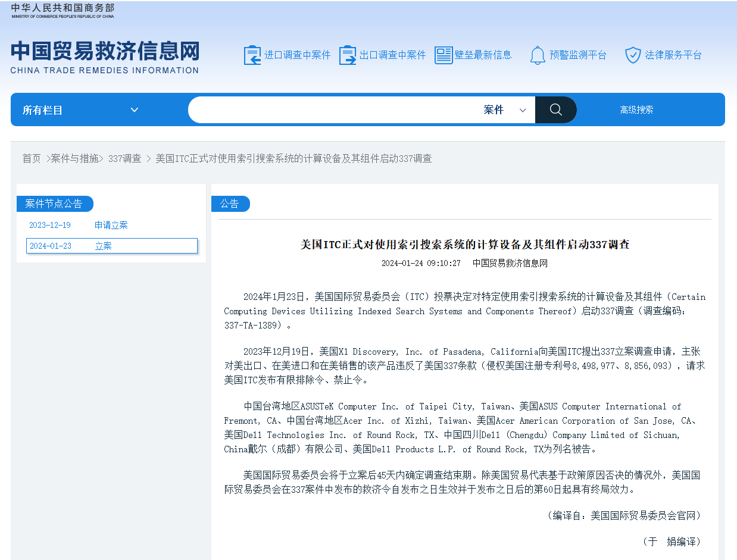This screenshot has height=560, width=737.
Task: Click the magnifier search button
Action: [x=556, y=110]
